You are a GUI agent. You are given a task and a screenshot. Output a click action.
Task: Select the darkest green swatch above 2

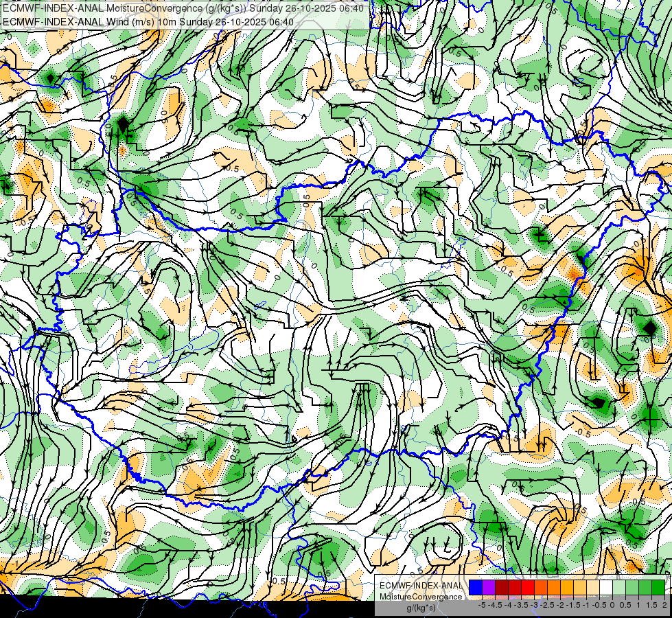point(658,588)
